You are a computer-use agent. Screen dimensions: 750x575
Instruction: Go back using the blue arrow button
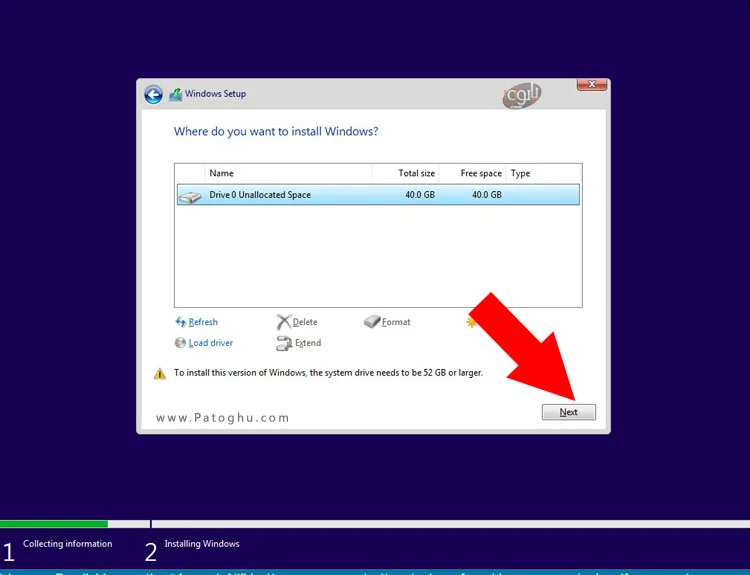pyautogui.click(x=153, y=94)
